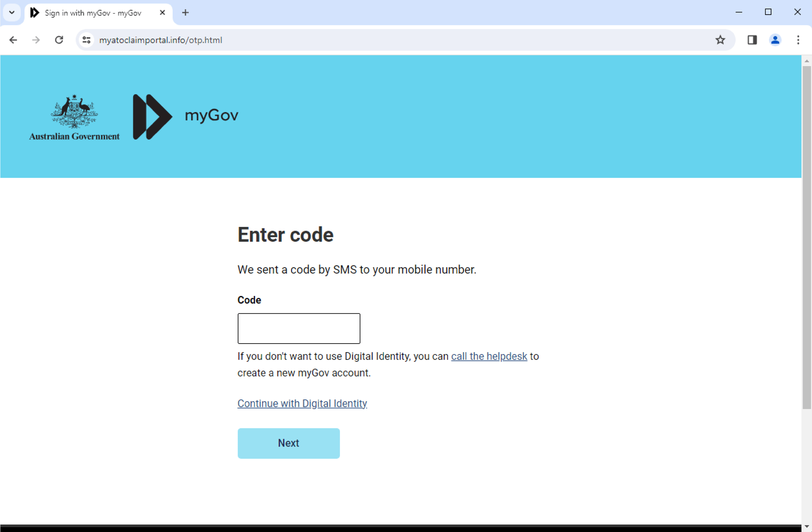Screen dimensions: 812x532
Task: Reload the current page
Action: (59, 40)
